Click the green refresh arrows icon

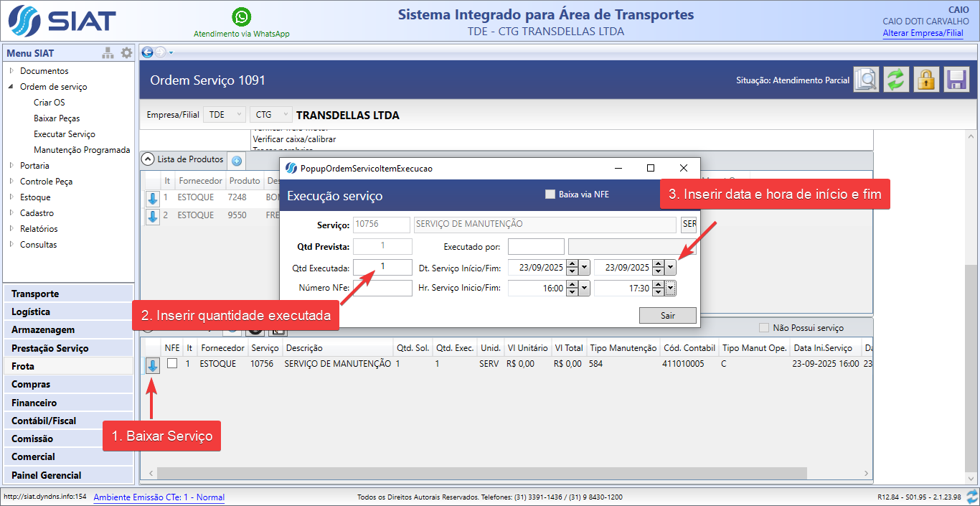tap(895, 80)
